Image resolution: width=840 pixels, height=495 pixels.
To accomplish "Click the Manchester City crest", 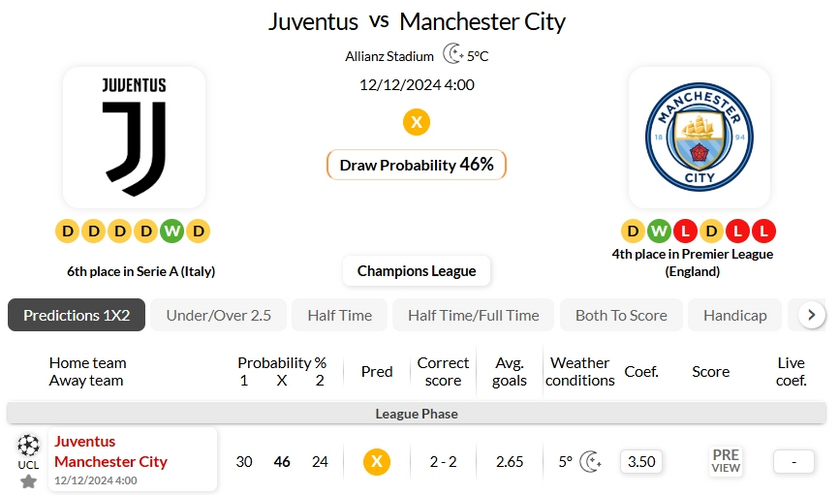I will (x=699, y=137).
